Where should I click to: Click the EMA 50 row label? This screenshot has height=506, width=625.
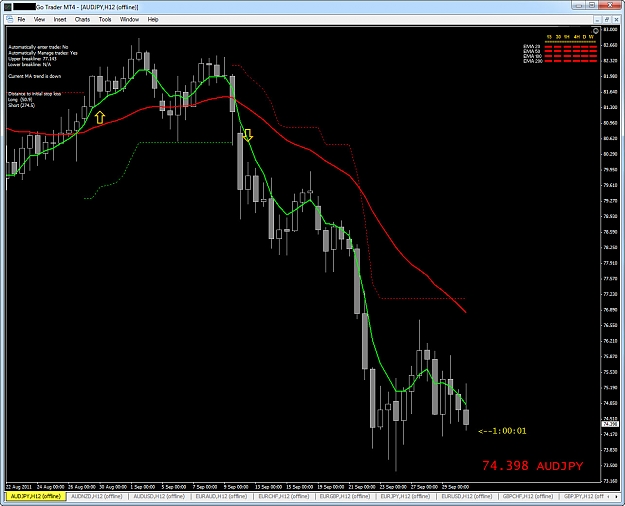[x=531, y=51]
